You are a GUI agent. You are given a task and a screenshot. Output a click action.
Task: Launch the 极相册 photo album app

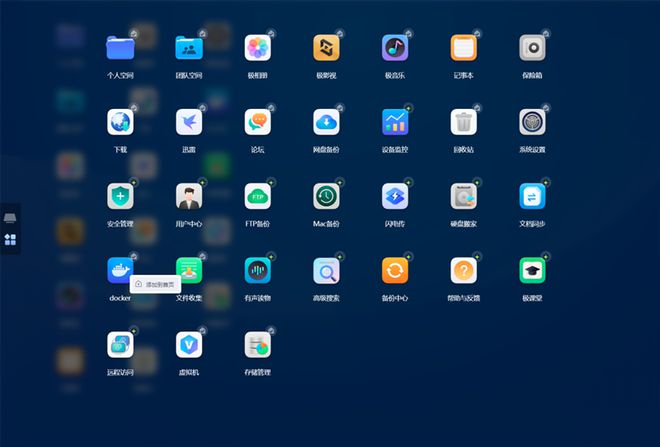point(258,48)
